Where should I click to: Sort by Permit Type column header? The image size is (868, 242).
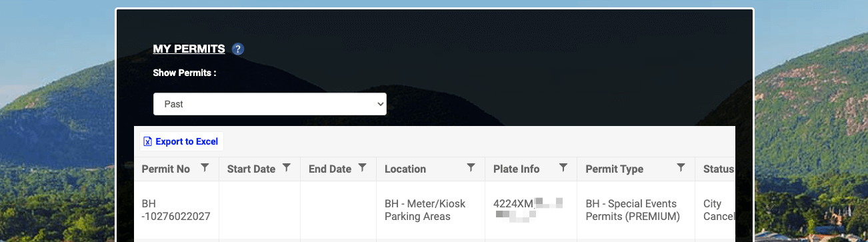pos(615,169)
